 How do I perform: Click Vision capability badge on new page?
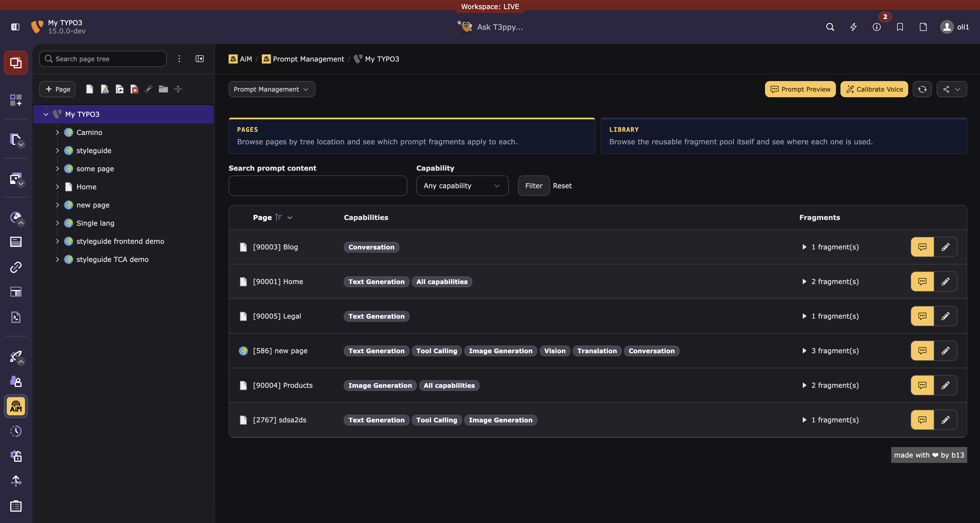pyautogui.click(x=555, y=351)
